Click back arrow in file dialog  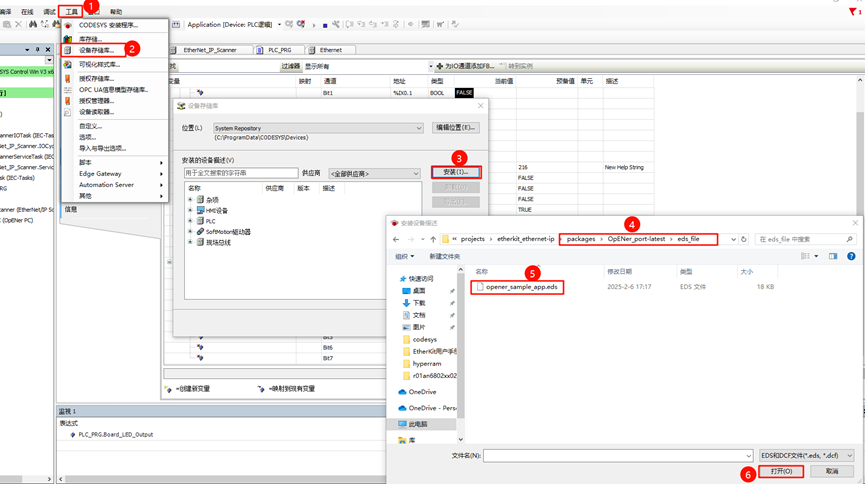click(396, 240)
